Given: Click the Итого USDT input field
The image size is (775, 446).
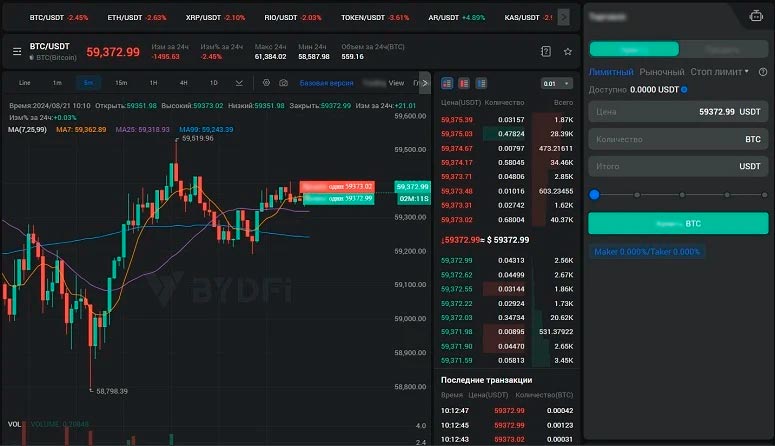Looking at the screenshot, I should pyautogui.click(x=678, y=166).
